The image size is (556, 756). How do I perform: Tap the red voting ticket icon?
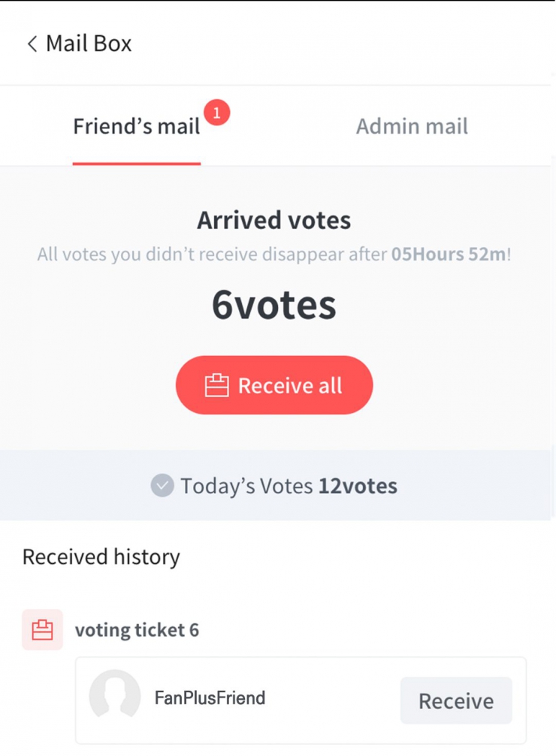(x=42, y=630)
